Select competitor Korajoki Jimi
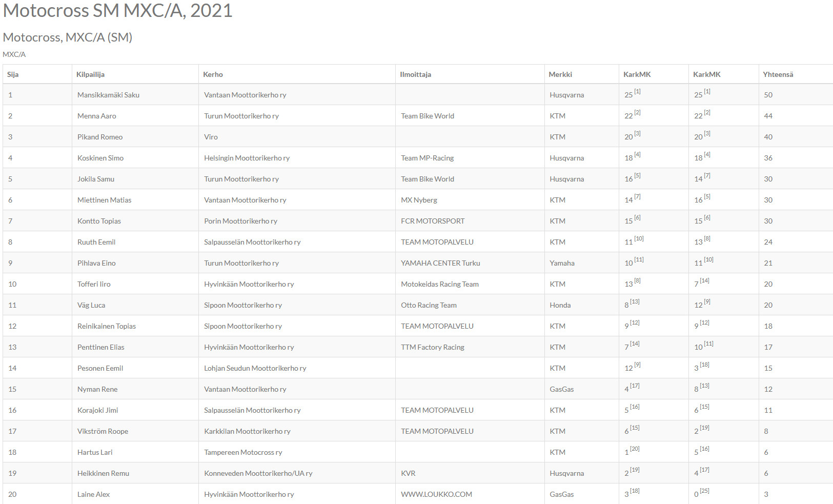The image size is (833, 504). (x=97, y=410)
